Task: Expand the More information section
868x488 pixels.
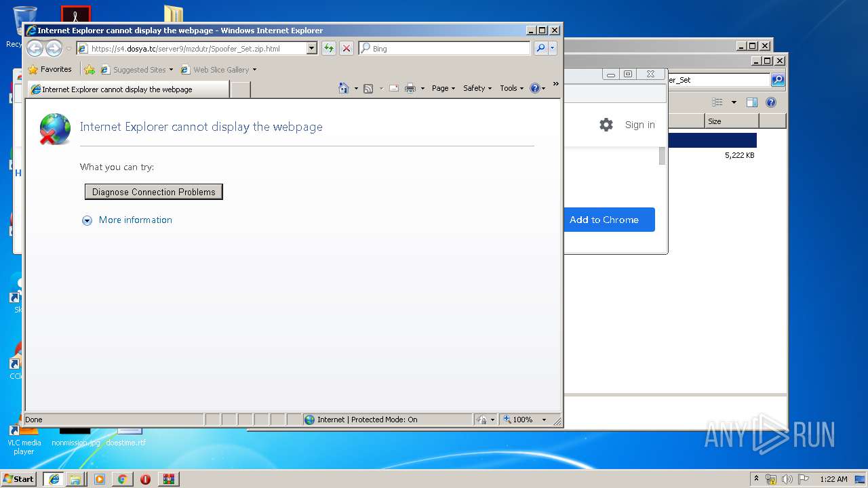Action: [127, 220]
